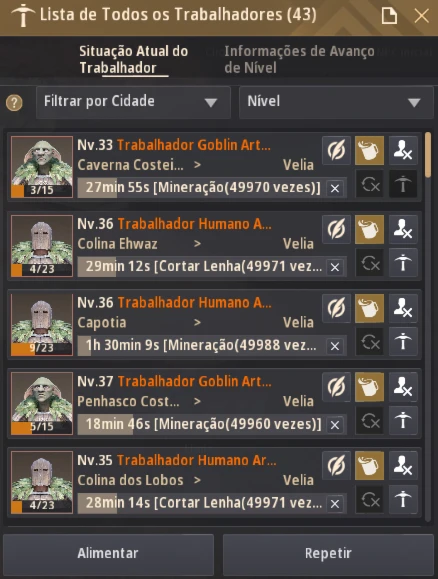Screen dimensions: 438x579
Task: Fire the Colina dos Lobos worker
Action: coord(403,466)
